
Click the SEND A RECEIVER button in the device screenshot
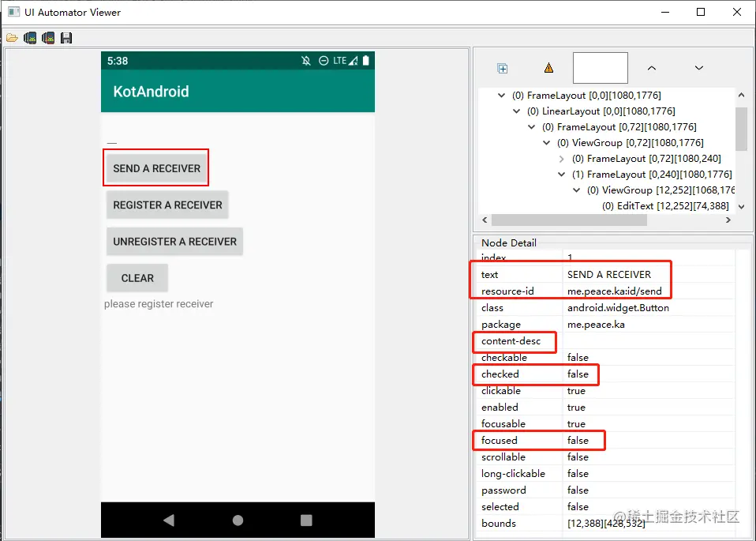(x=156, y=168)
